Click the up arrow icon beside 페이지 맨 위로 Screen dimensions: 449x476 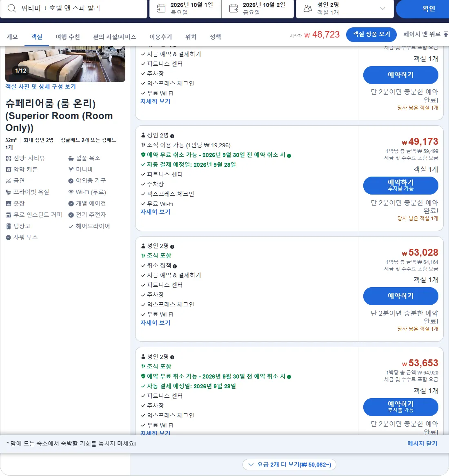pyautogui.click(x=445, y=34)
